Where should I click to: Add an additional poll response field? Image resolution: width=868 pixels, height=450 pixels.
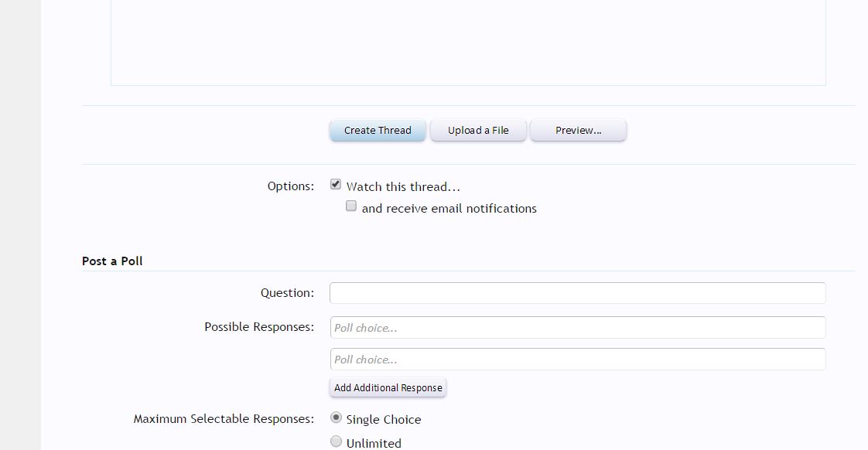[388, 388]
